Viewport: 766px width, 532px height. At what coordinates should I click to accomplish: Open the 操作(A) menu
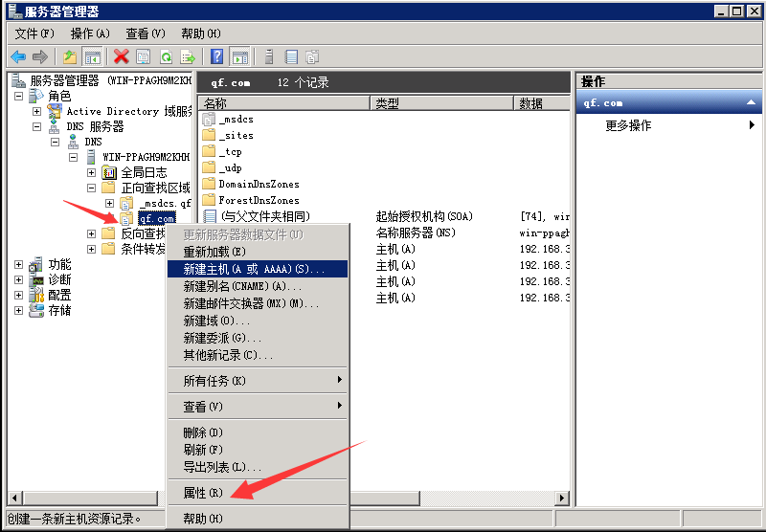90,33
